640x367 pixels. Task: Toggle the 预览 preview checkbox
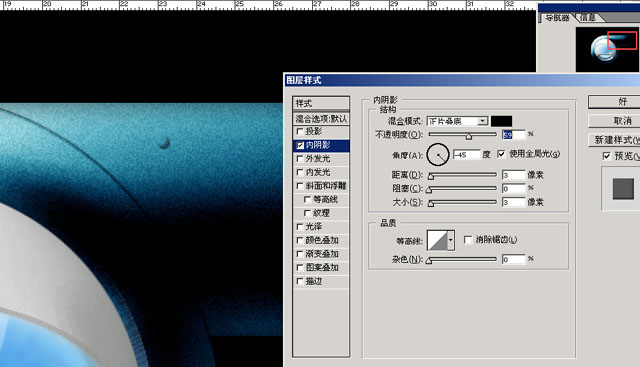607,156
